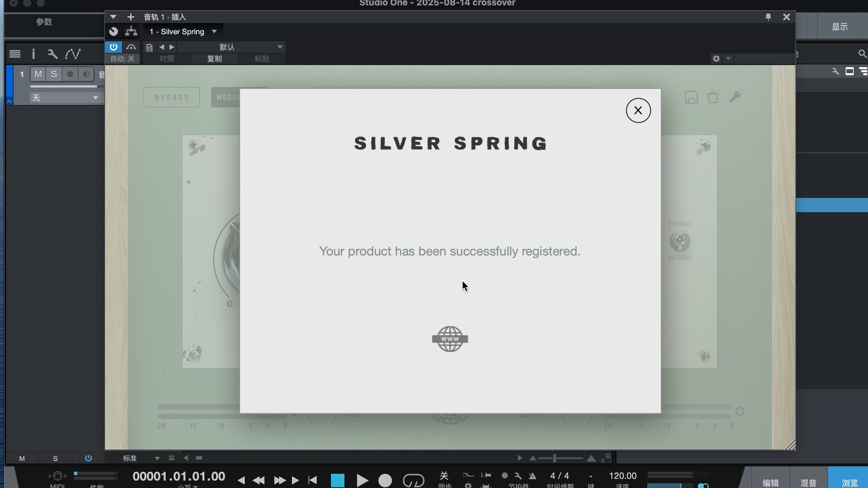Toggle the plugin power activate button
This screenshot has width=868, height=488.
tap(113, 47)
